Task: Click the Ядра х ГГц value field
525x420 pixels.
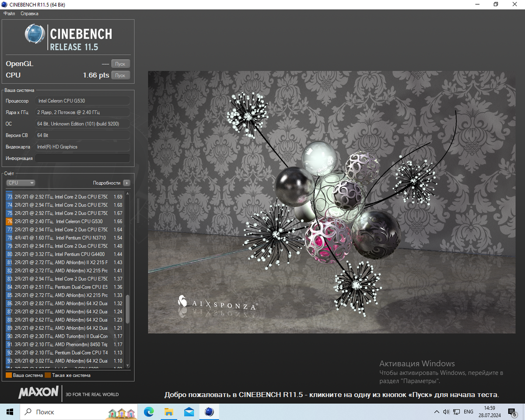Action: pyautogui.click(x=83, y=112)
